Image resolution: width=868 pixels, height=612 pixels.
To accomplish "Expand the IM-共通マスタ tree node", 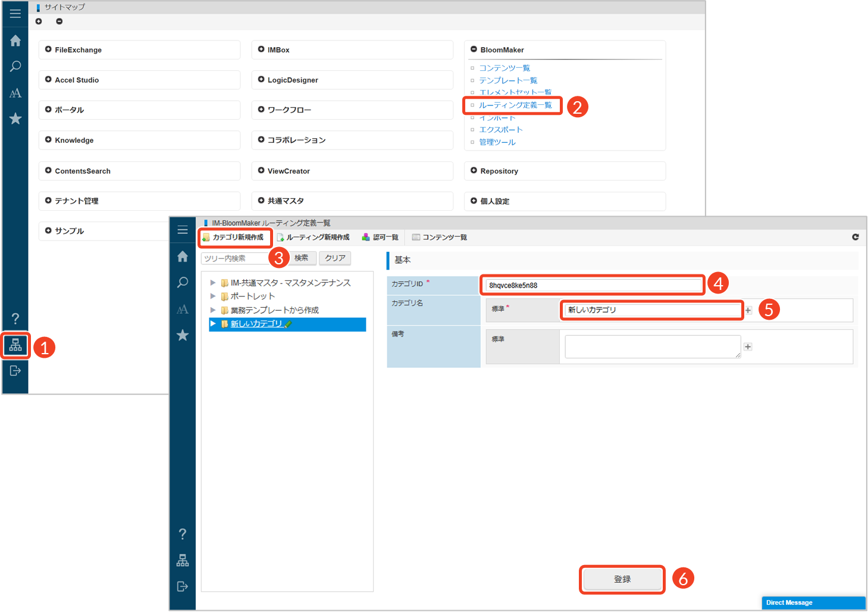I will [x=213, y=283].
